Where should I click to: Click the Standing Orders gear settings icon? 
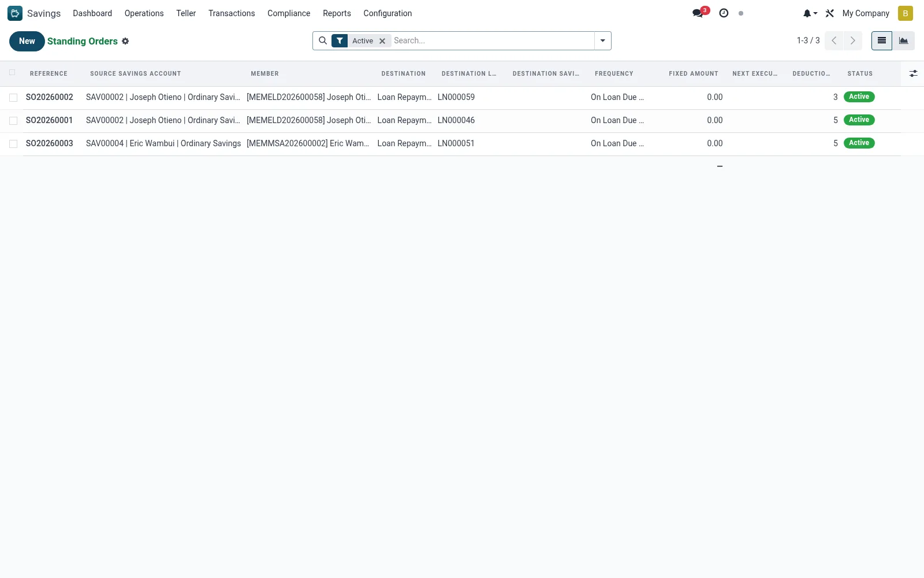click(125, 41)
